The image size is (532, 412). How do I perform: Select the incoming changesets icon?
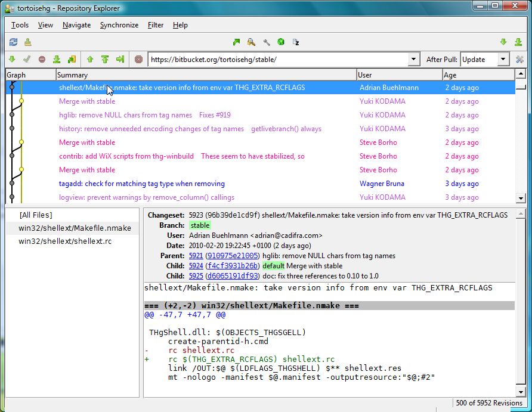tap(12, 59)
